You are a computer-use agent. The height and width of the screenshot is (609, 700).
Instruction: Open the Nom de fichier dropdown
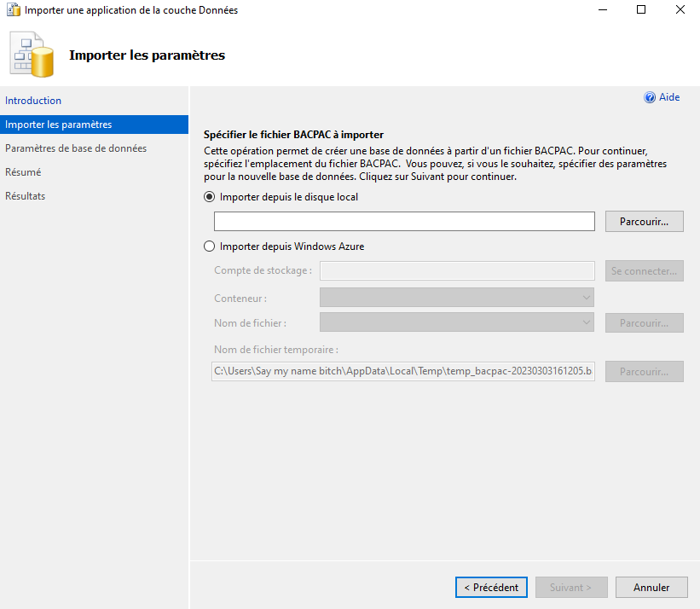tap(457, 322)
